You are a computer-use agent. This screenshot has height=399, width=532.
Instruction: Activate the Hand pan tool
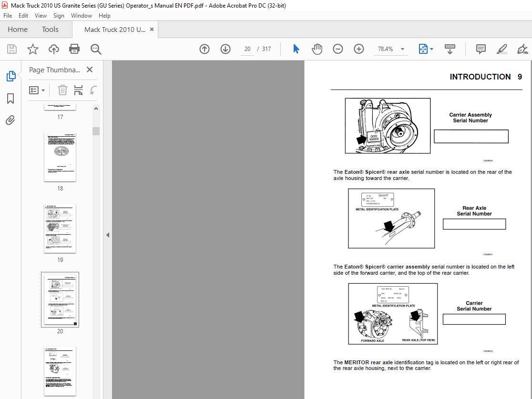[317, 49]
